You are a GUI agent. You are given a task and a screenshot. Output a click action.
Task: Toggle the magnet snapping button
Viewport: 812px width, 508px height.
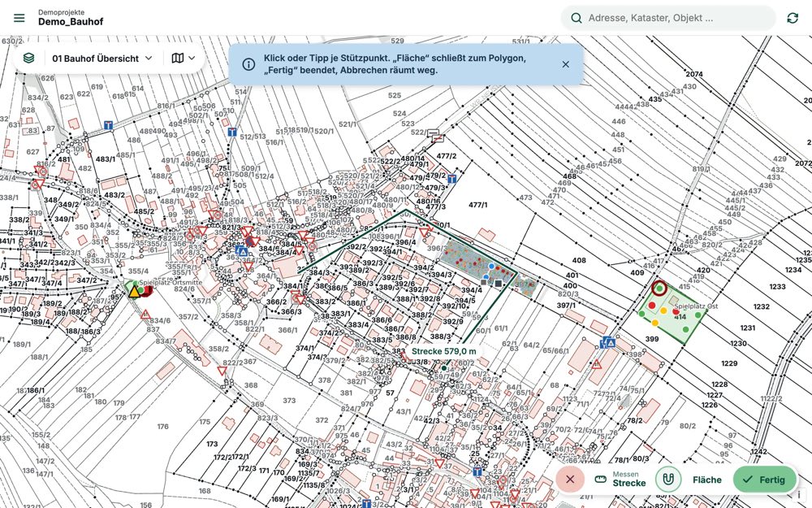pyautogui.click(x=668, y=480)
